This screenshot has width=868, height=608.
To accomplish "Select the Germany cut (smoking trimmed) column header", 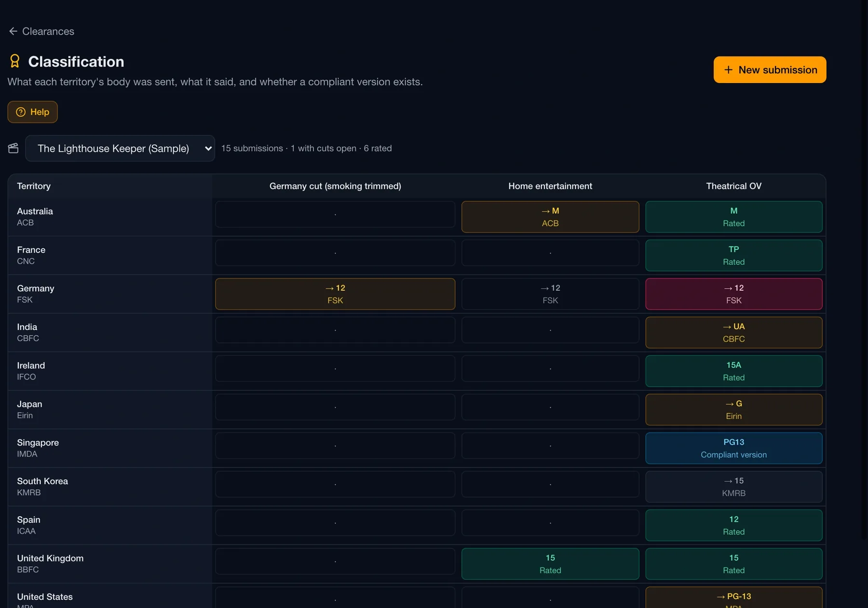I will click(335, 186).
